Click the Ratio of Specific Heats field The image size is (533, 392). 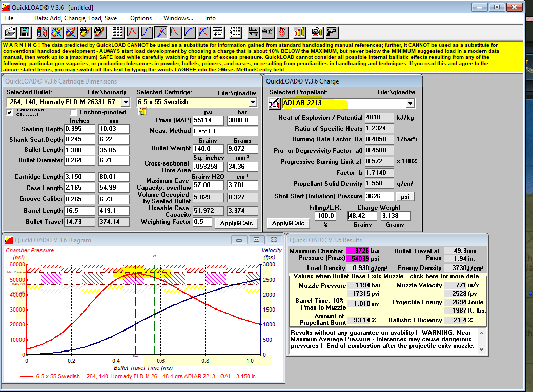point(379,128)
